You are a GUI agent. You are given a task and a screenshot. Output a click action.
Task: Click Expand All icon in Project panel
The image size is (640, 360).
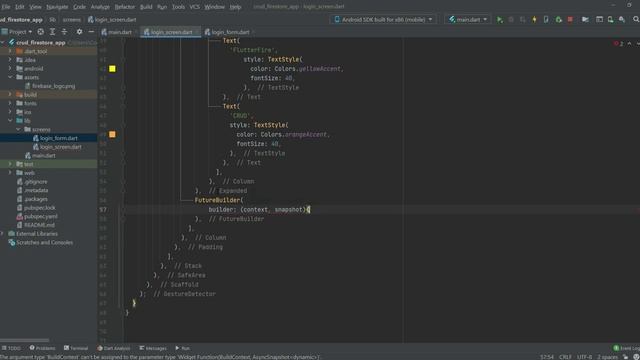(52, 31)
